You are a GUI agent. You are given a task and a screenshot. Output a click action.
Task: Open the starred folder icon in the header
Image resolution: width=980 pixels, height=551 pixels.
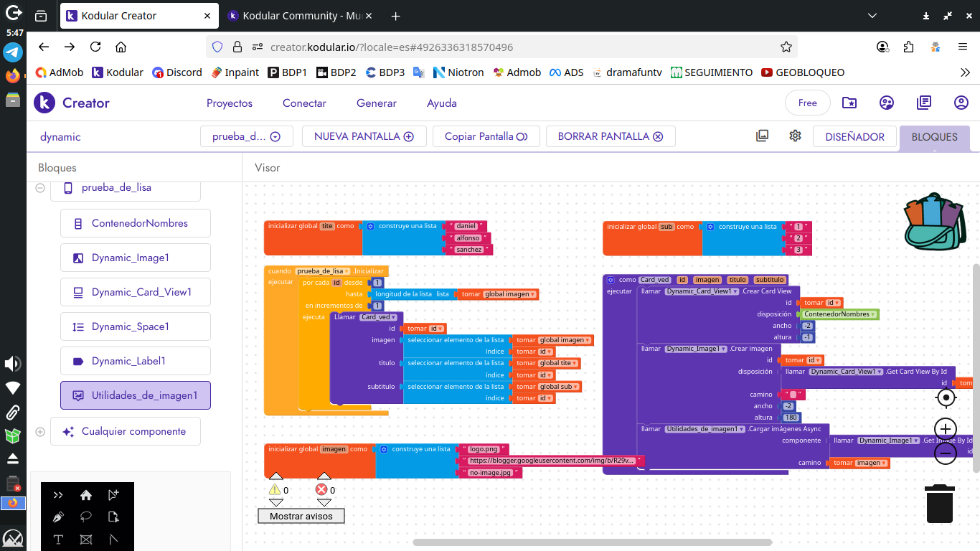pos(849,103)
